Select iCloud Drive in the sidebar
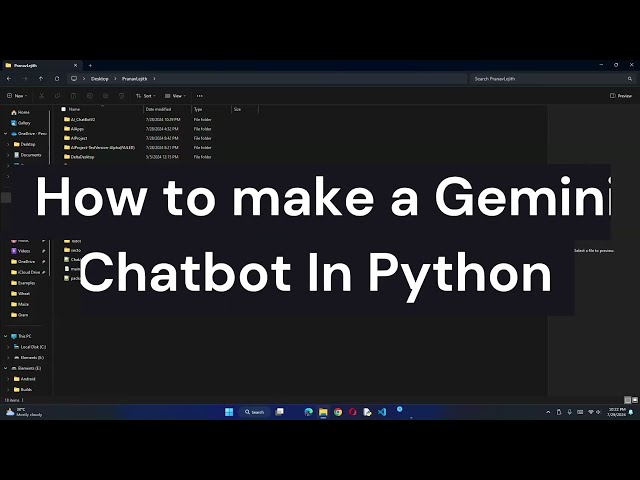 (x=25, y=272)
